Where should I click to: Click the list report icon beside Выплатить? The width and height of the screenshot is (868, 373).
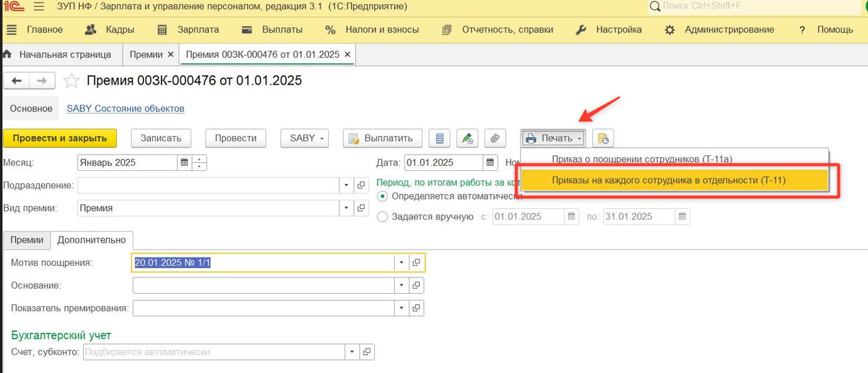click(440, 138)
